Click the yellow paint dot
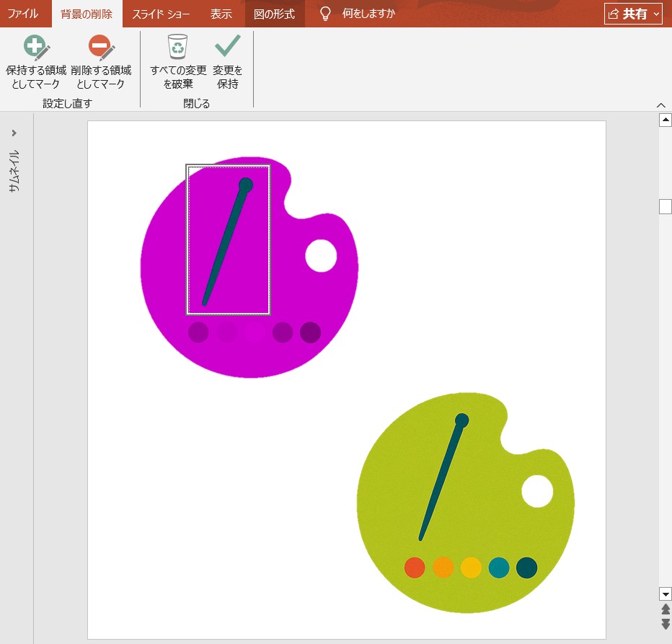The height and width of the screenshot is (644, 672). 471,568
